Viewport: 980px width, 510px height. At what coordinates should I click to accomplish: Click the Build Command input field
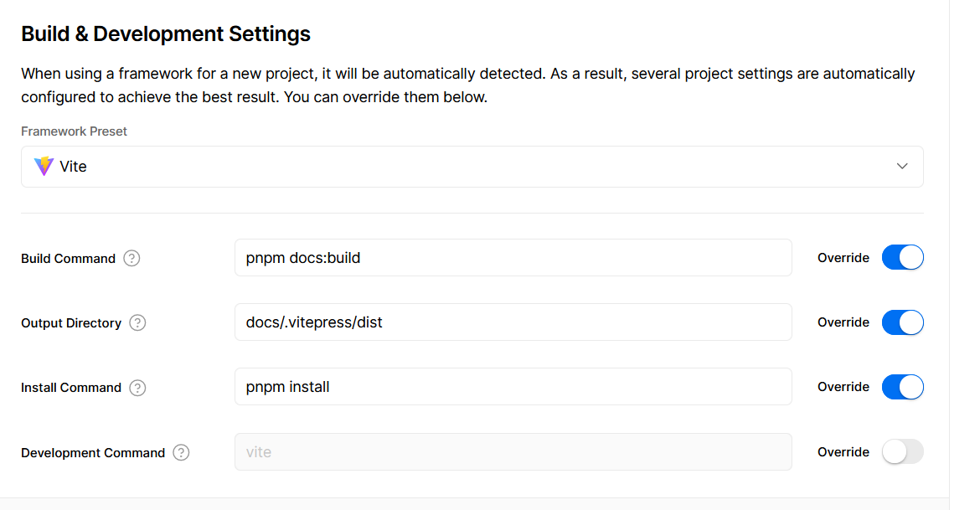513,258
